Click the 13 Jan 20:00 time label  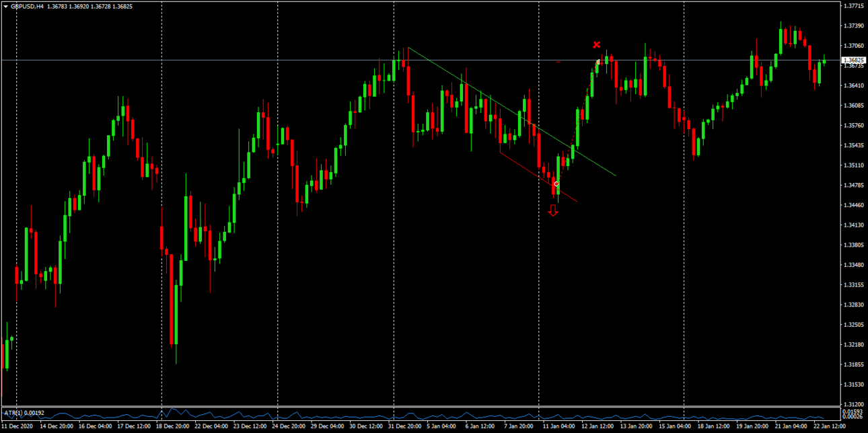coord(637,426)
